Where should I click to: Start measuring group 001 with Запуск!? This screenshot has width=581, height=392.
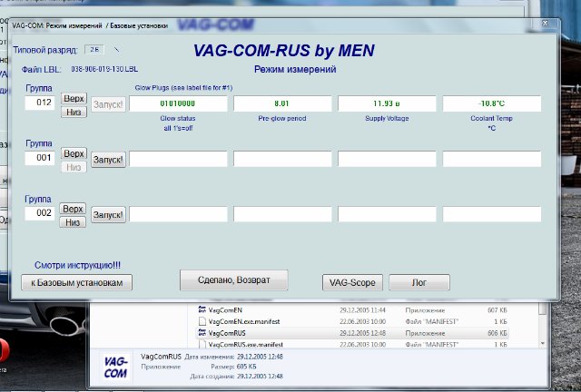coord(108,160)
